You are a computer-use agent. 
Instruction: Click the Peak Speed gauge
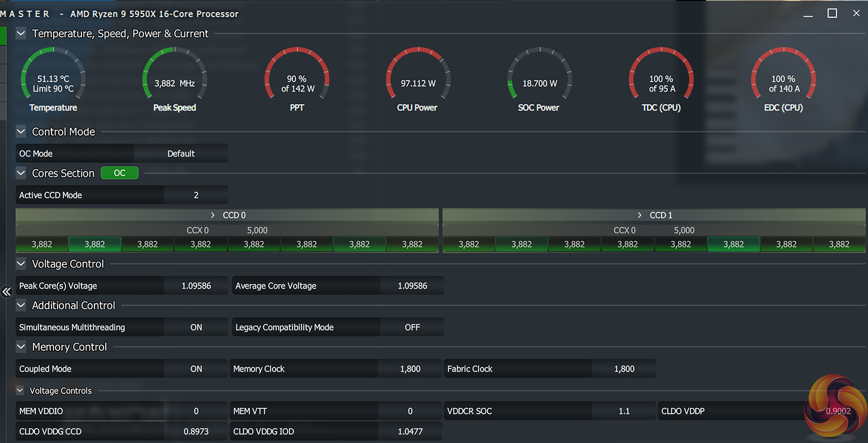tap(175, 74)
